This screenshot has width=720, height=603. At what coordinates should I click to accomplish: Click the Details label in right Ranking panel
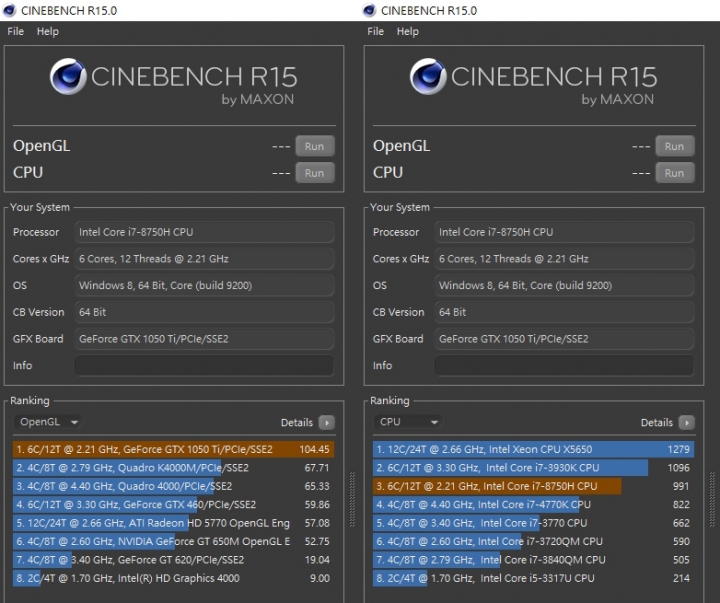657,423
